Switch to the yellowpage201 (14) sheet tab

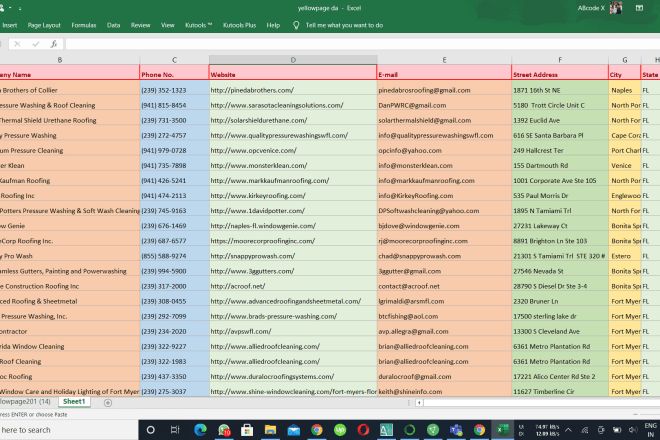click(25, 402)
